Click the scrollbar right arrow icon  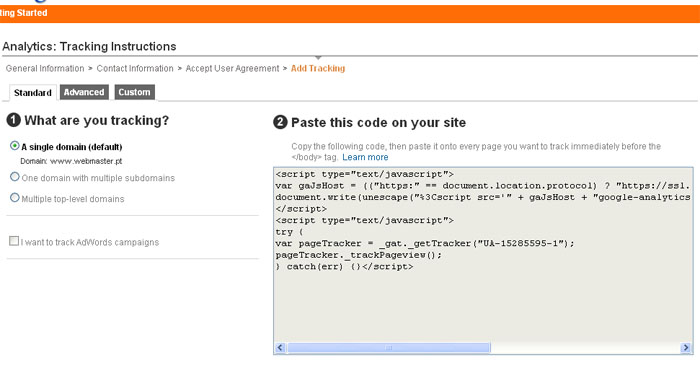click(686, 347)
